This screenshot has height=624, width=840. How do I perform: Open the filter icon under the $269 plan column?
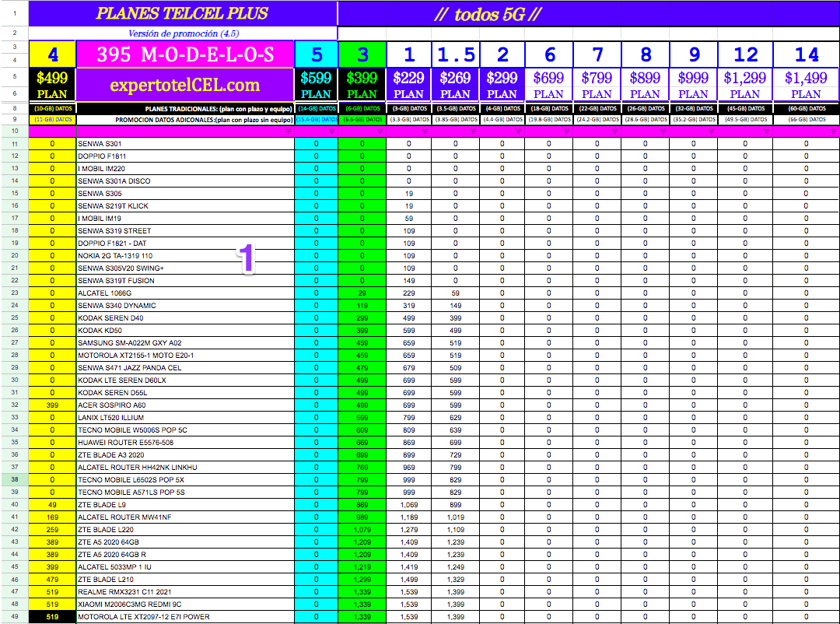tap(474, 131)
